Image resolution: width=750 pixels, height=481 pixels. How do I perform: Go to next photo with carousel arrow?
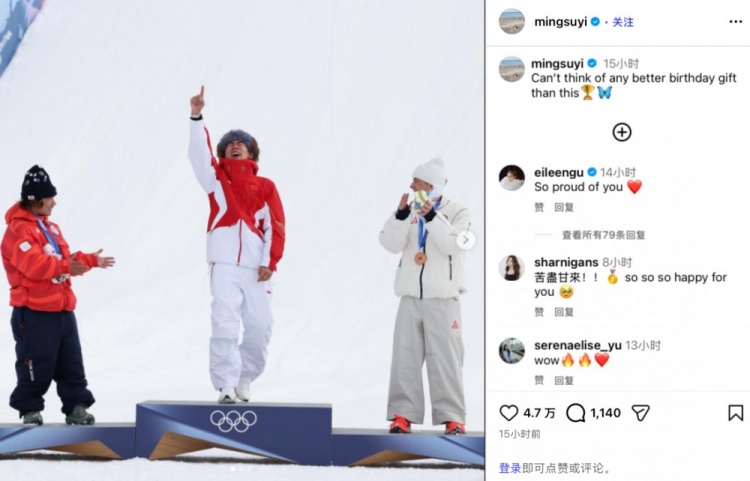point(466,240)
